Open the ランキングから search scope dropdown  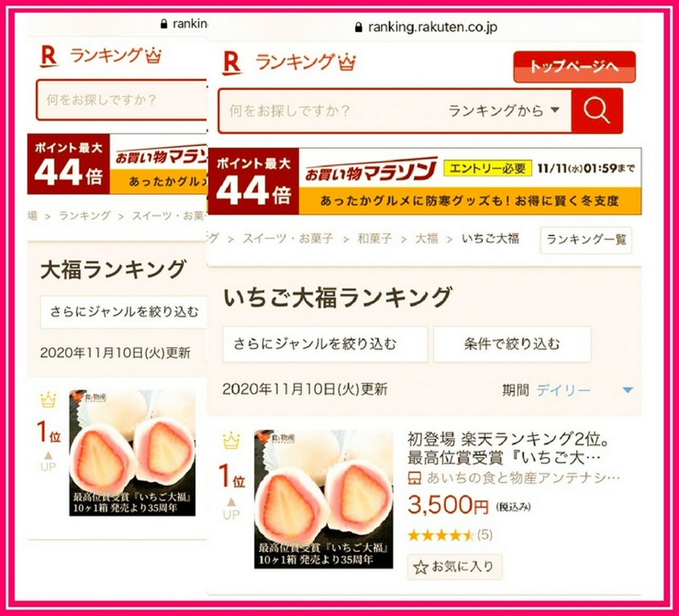[504, 111]
